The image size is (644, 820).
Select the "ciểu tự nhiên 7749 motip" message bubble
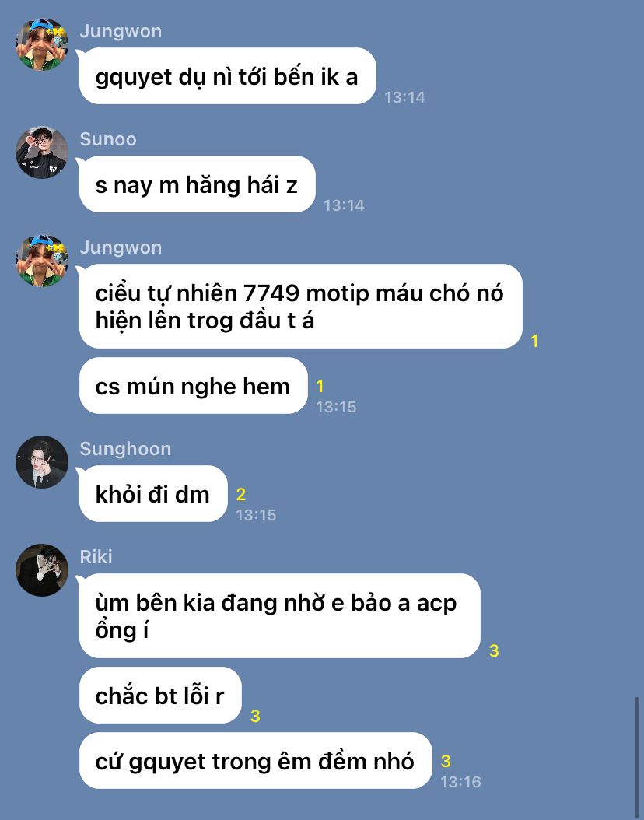(300, 307)
